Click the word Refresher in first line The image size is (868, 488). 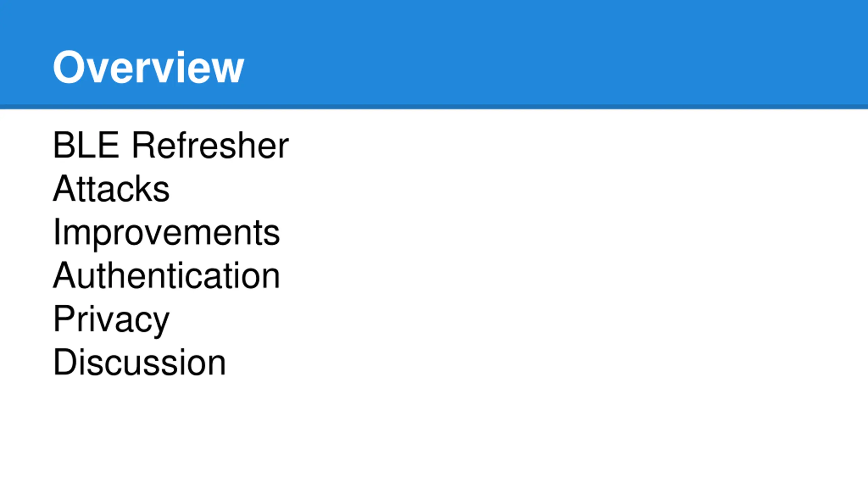[211, 145]
